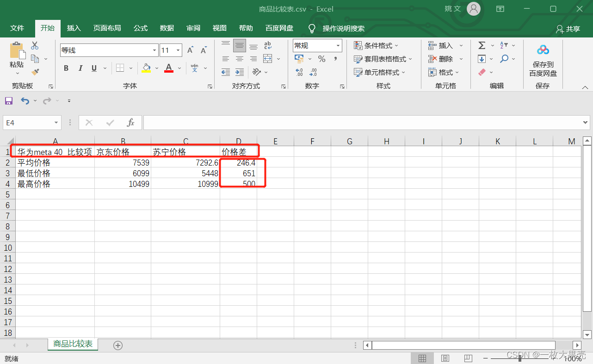Collapse the ribbon chevron
Screen dimensions: 593x364
point(585,87)
